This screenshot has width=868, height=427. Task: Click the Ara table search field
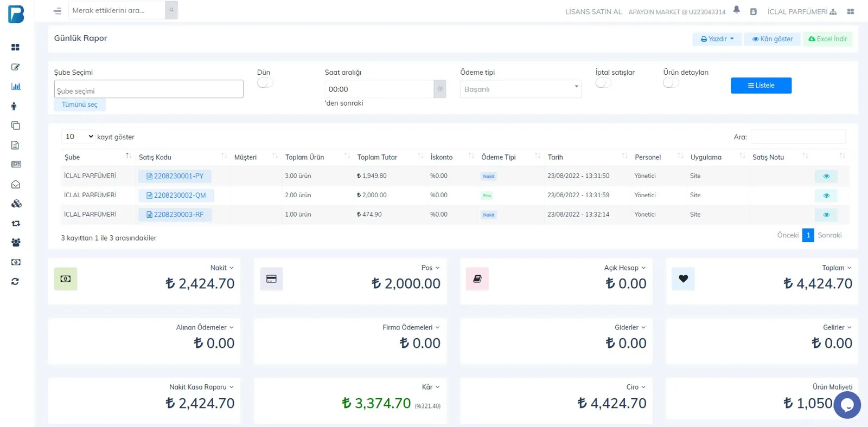click(798, 137)
